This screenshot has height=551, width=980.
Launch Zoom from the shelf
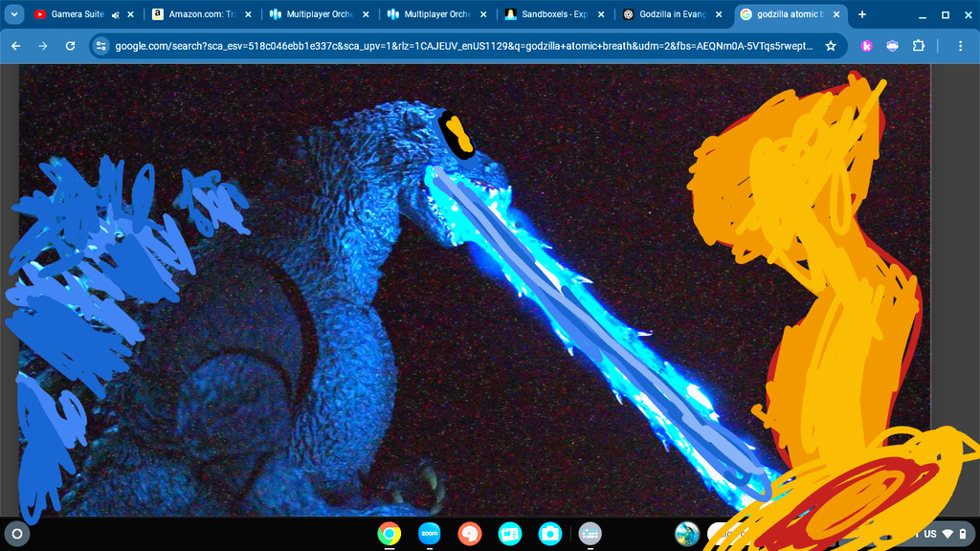[x=430, y=534]
